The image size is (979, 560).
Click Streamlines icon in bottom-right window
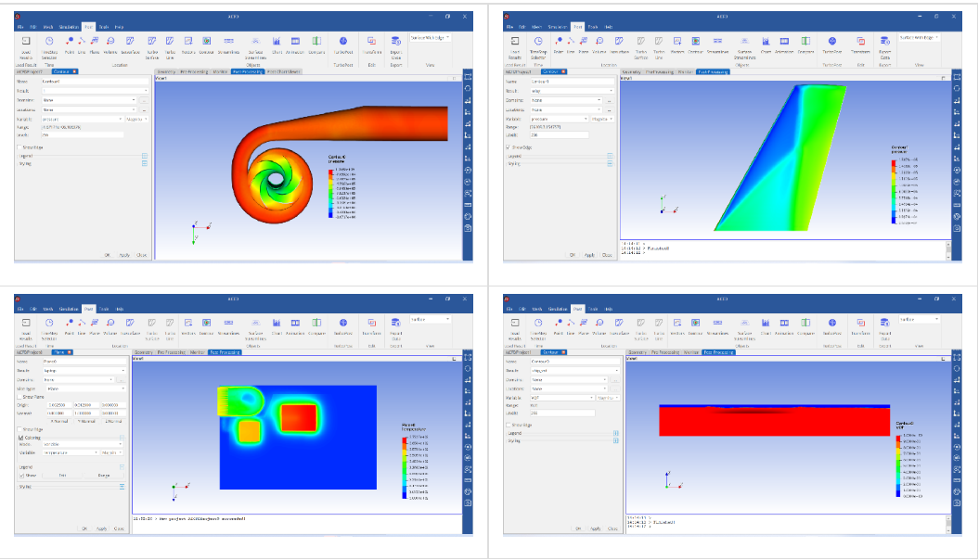point(717,323)
